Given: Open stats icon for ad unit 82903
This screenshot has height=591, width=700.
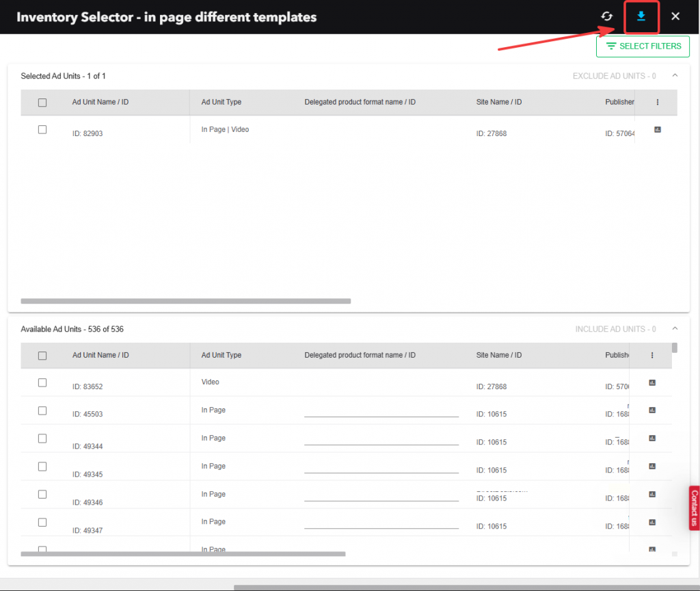Looking at the screenshot, I should 658,129.
